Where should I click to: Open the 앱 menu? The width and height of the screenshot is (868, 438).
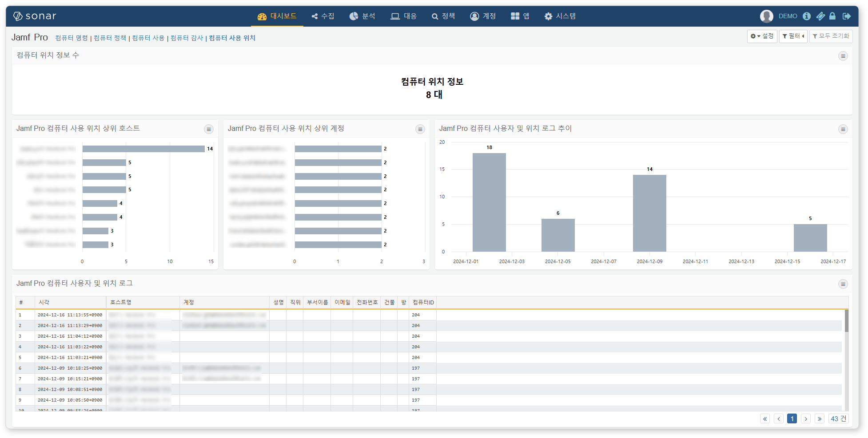pyautogui.click(x=520, y=16)
